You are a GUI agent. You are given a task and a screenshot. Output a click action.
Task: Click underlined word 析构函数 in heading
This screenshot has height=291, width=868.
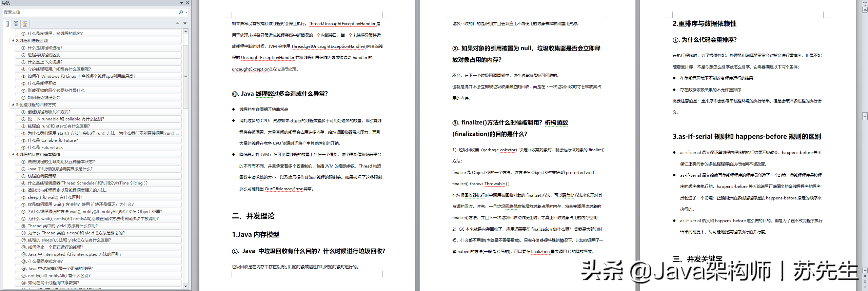(556, 123)
